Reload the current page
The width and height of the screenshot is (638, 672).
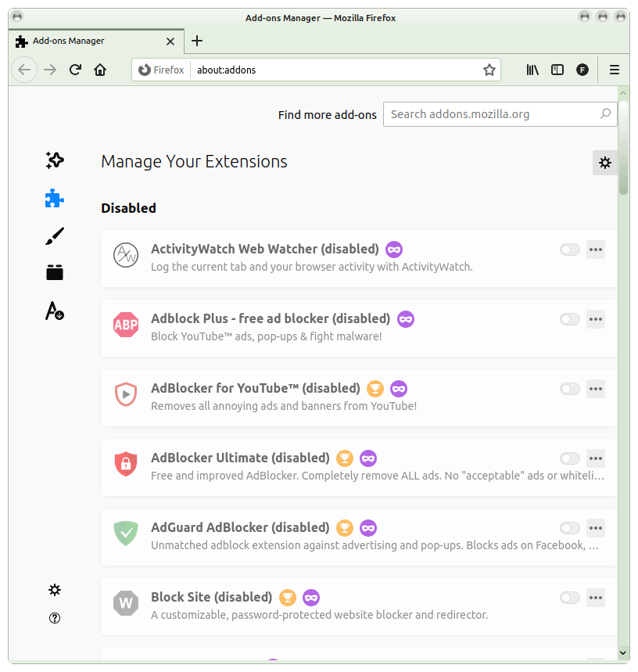pos(75,70)
